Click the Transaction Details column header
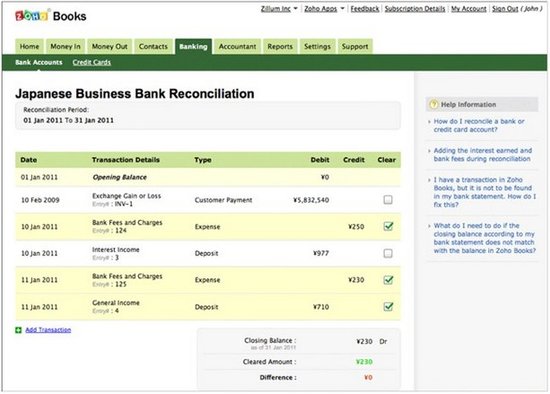The image size is (550, 394). point(126,160)
